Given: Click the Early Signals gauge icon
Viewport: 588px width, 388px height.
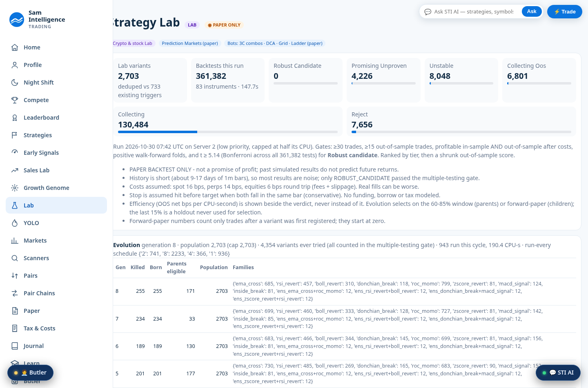Looking at the screenshot, I should (15, 153).
